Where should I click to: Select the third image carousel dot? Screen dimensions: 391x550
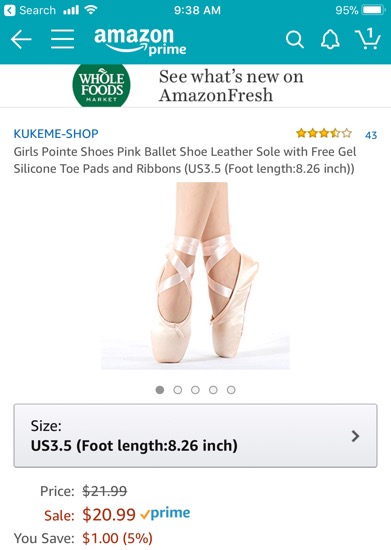195,390
